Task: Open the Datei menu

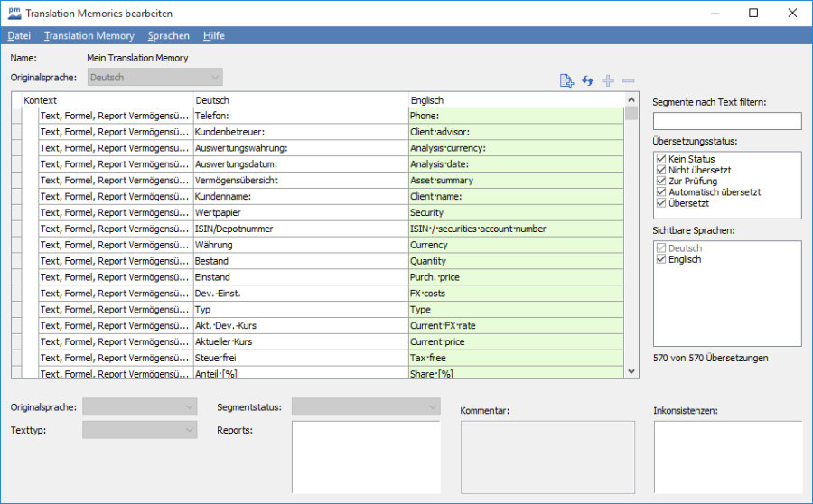Action: click(x=19, y=36)
